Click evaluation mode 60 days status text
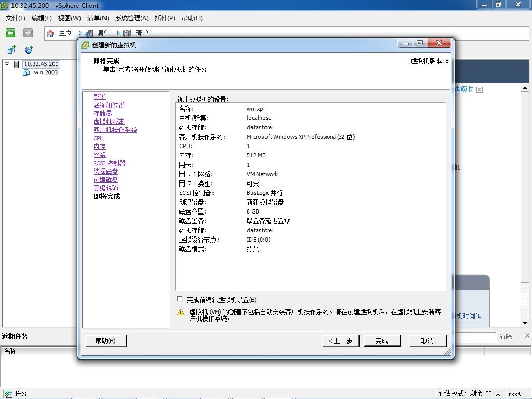 [x=470, y=394]
